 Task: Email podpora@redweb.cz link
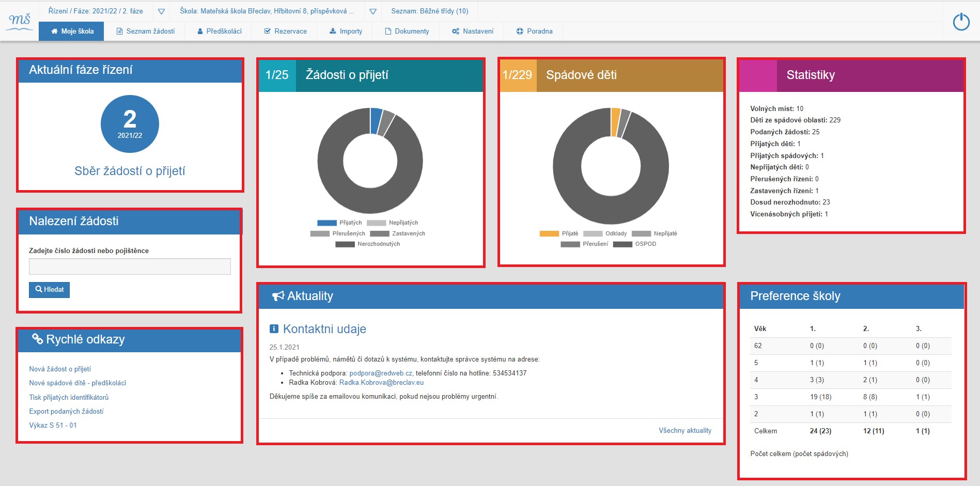coord(381,373)
